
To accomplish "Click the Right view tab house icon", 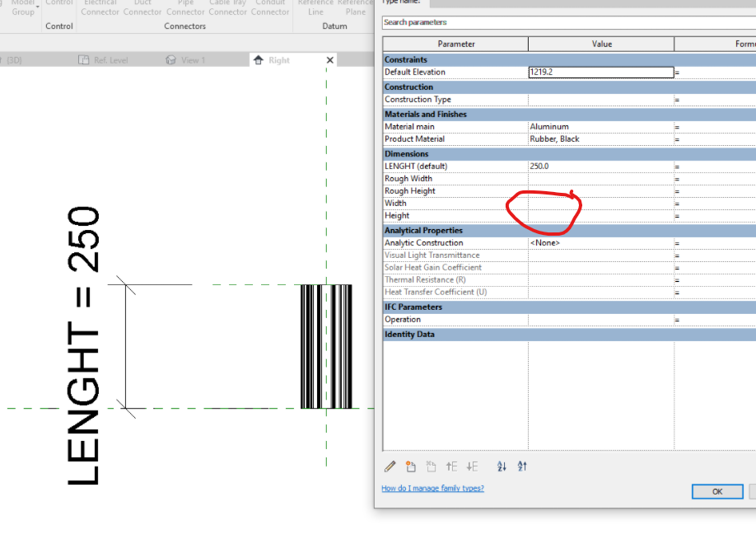I will click(x=259, y=60).
